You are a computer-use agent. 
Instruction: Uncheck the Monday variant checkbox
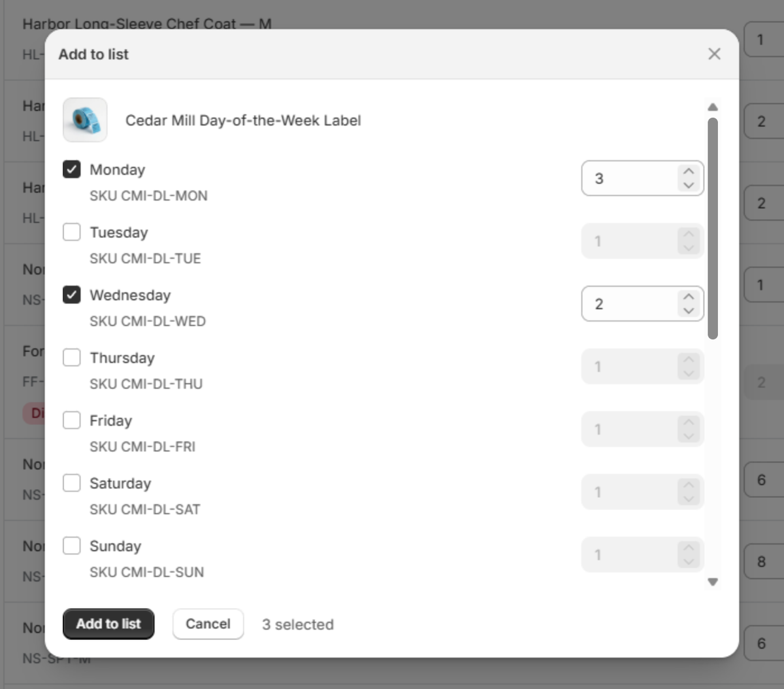point(72,169)
